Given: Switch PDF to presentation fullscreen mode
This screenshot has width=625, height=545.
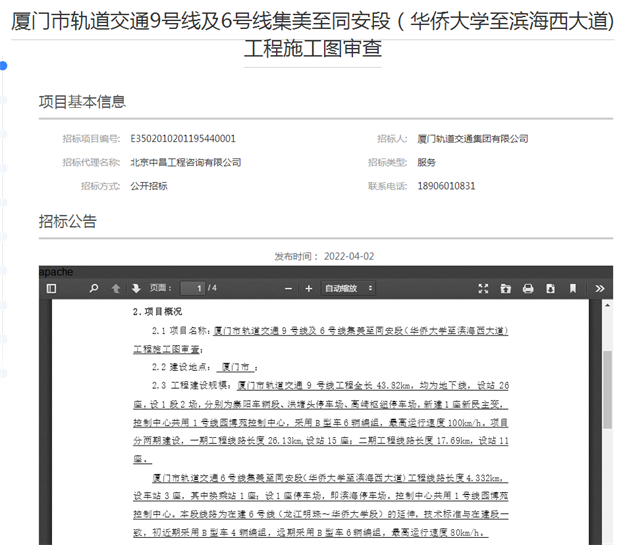Looking at the screenshot, I should coord(483,289).
